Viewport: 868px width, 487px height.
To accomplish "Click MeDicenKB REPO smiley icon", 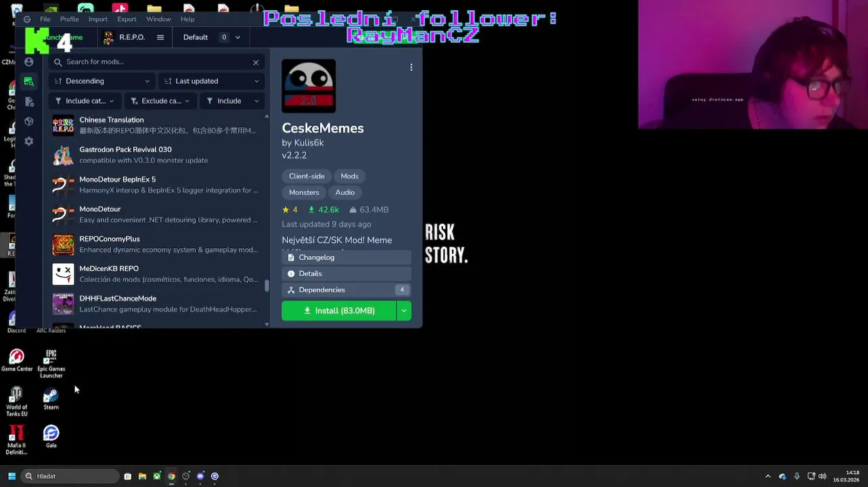I will click(x=63, y=274).
